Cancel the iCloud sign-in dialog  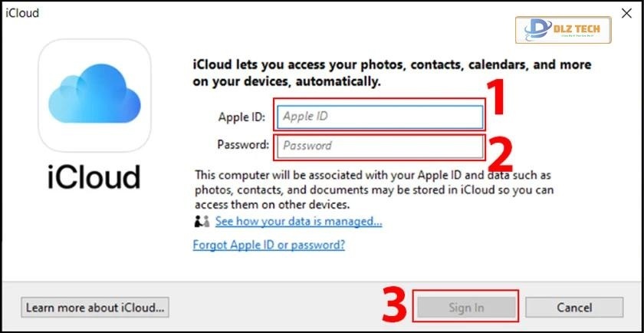575,308
